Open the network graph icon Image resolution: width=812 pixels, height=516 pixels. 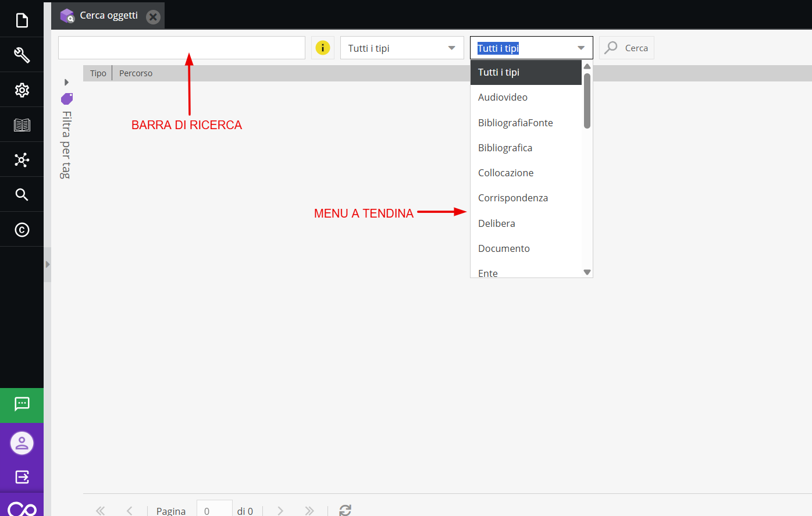coord(22,160)
